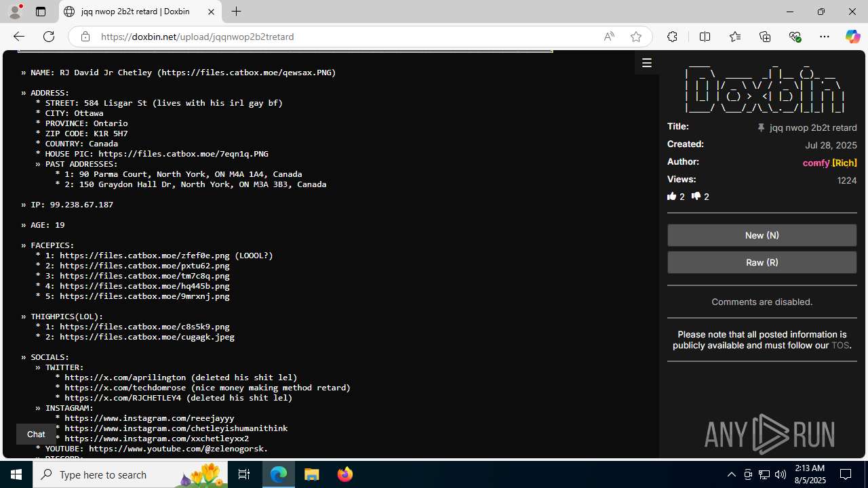Screen dimensions: 868x488
Task: Open the tab actions menu icon
Action: (x=41, y=12)
